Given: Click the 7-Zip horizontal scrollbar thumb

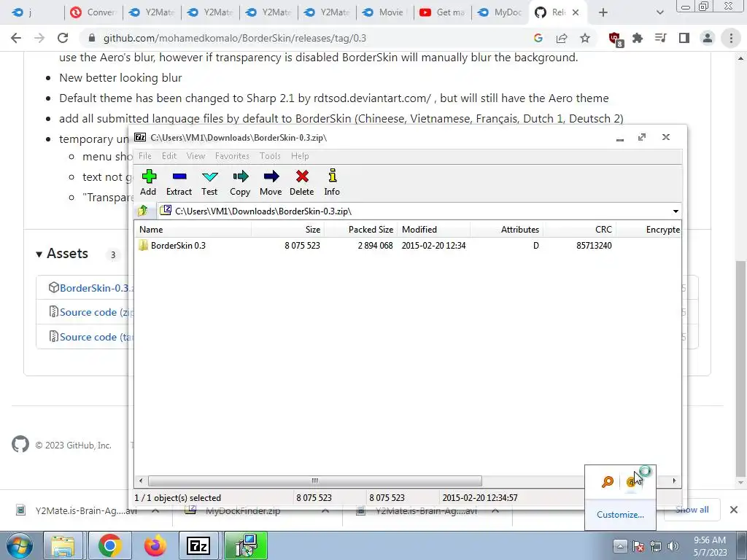Looking at the screenshot, I should (x=314, y=481).
